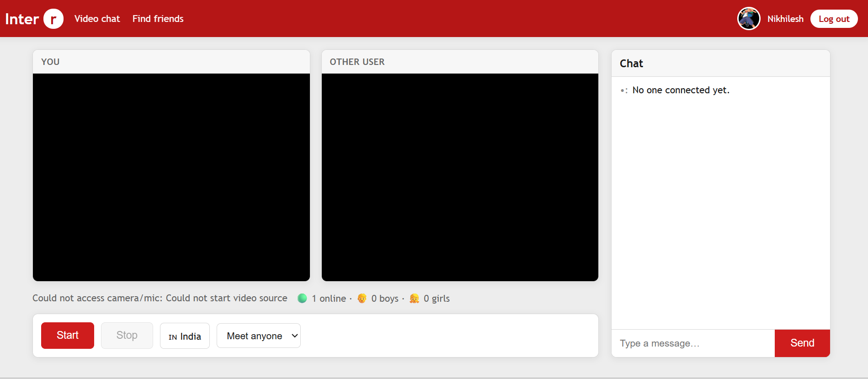Click the '1 online' count
The height and width of the screenshot is (379, 868).
(x=329, y=299)
